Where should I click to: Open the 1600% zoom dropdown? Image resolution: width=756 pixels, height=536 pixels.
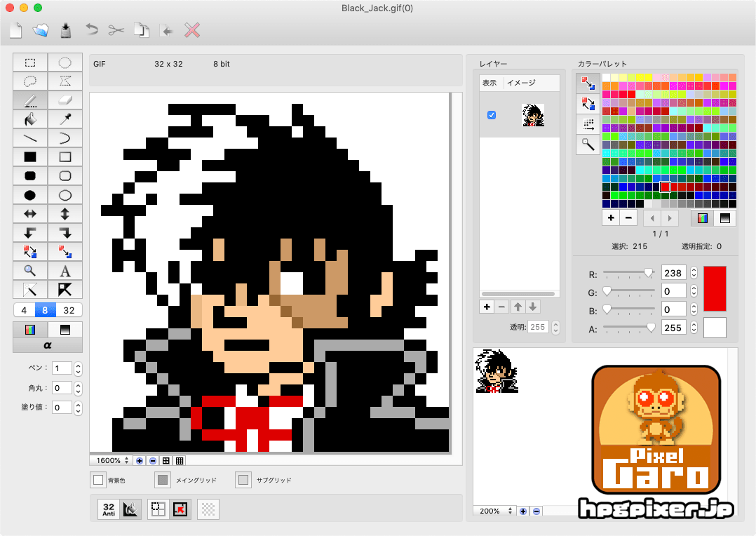pyautogui.click(x=112, y=461)
